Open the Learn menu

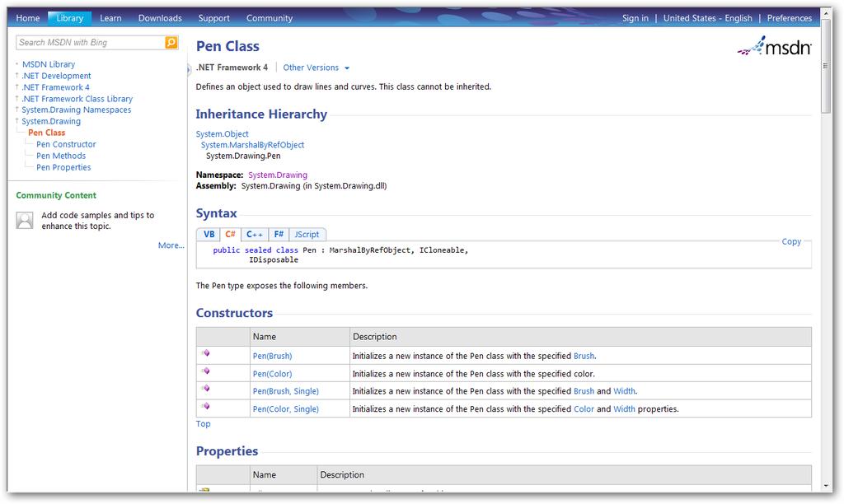[111, 18]
